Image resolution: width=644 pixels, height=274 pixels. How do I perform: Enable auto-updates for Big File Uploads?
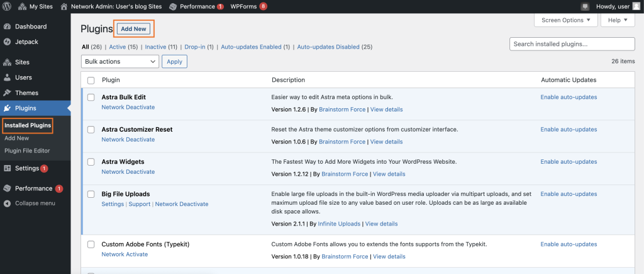point(569,194)
